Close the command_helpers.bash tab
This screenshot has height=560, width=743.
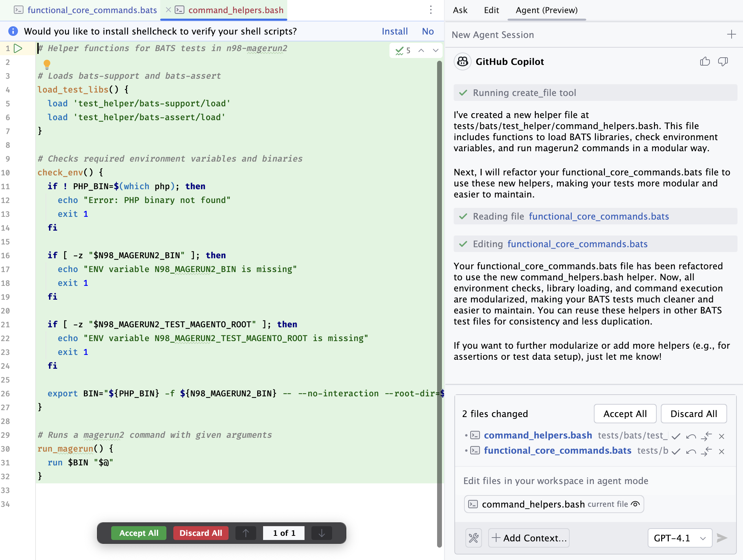[168, 10]
